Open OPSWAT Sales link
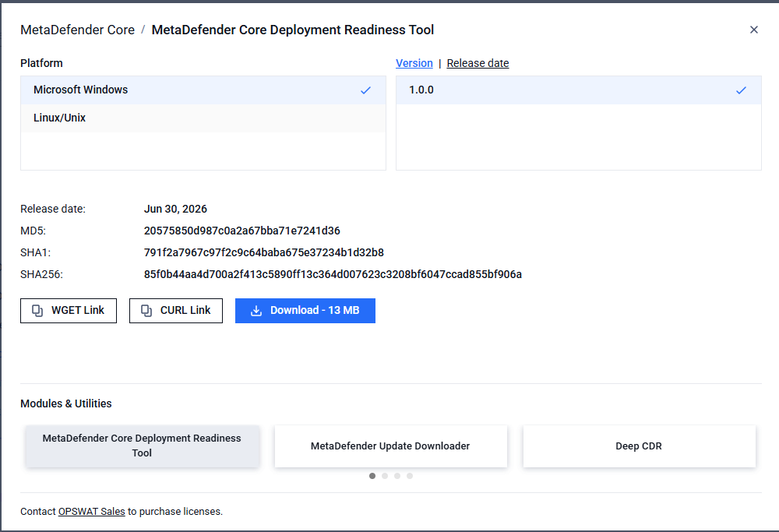This screenshot has width=779, height=532. point(91,511)
